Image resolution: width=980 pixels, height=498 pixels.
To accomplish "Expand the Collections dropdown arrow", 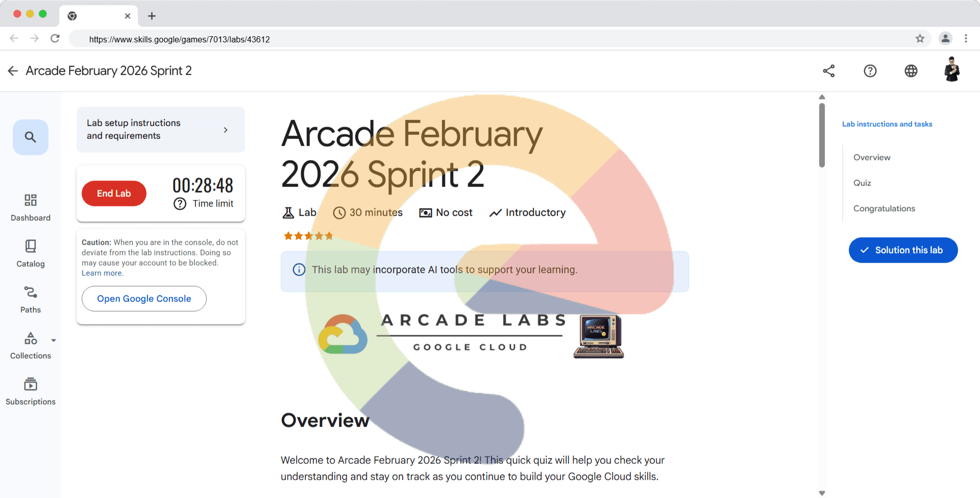I will click(x=54, y=340).
